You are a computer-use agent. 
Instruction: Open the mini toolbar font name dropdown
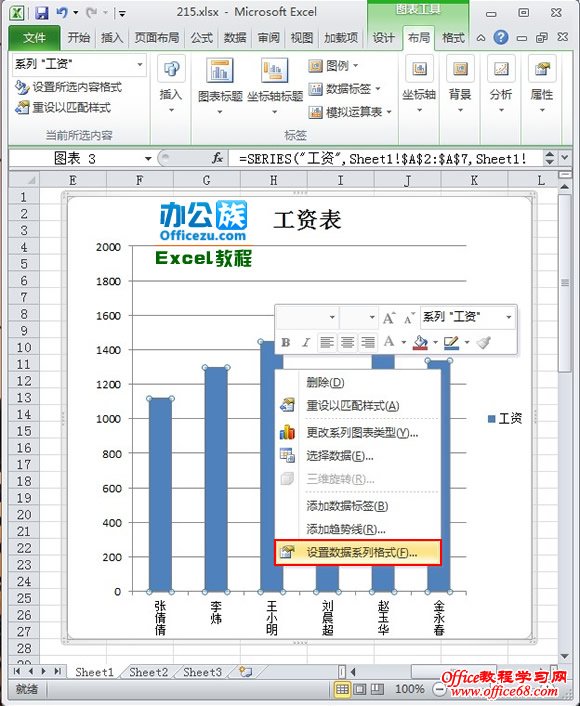[x=332, y=317]
